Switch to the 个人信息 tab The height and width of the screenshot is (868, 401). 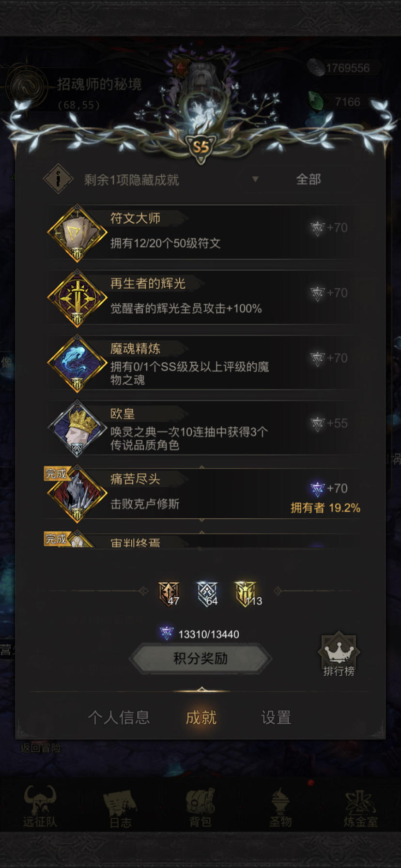pos(119,717)
